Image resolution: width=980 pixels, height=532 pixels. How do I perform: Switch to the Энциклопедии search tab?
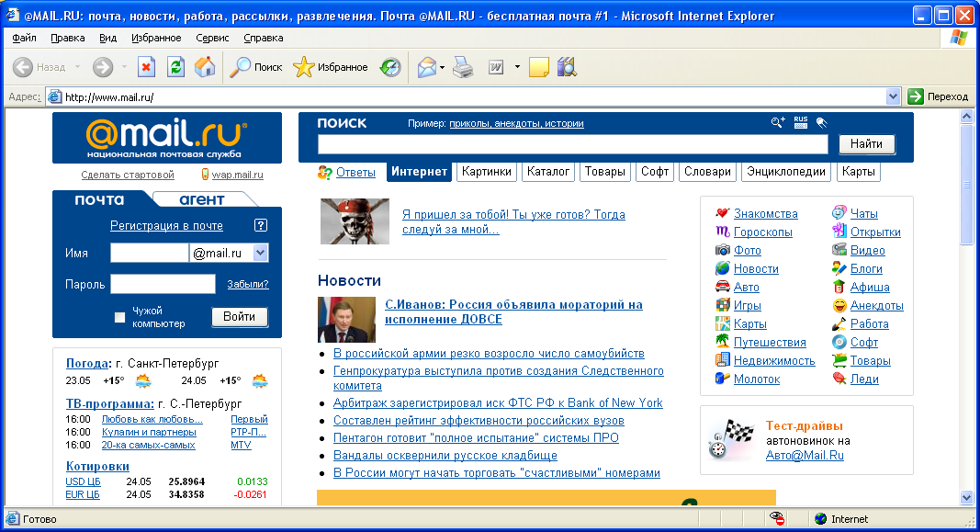pyautogui.click(x=786, y=172)
